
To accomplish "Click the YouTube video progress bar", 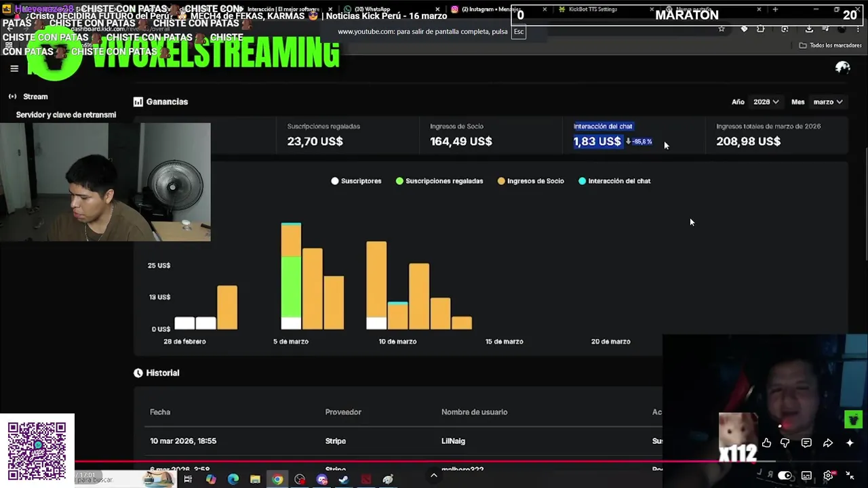I will pyautogui.click(x=434, y=462).
